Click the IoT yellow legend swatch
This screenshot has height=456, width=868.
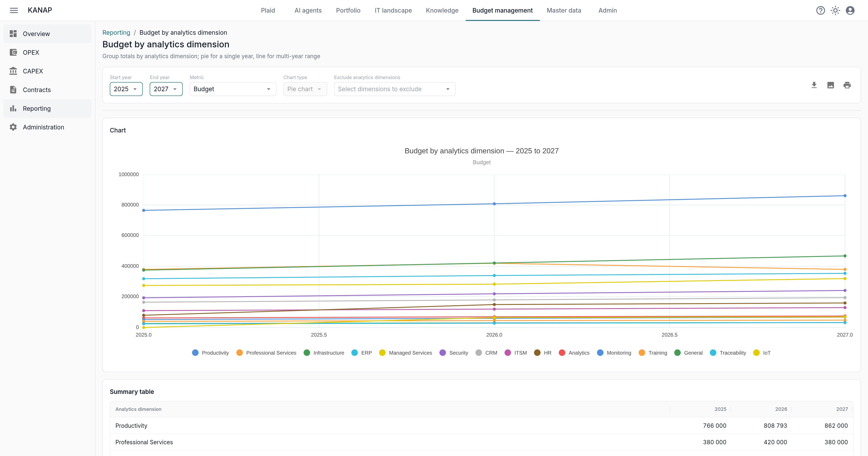click(x=756, y=353)
